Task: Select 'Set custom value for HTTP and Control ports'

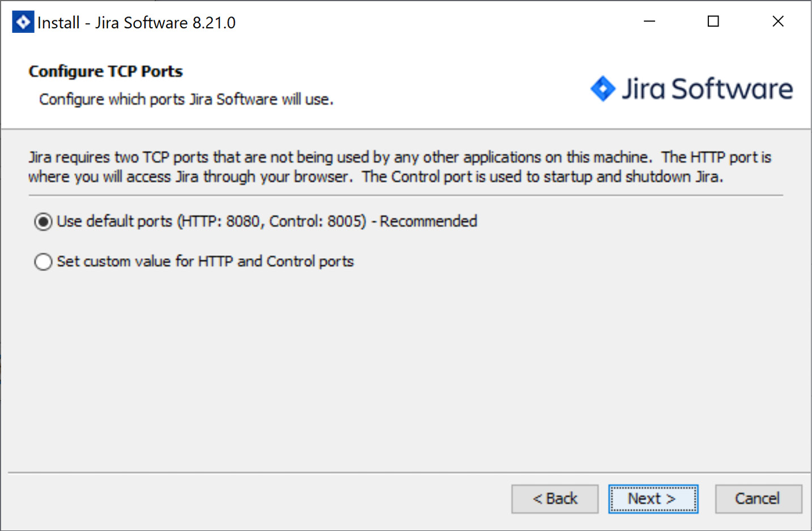Action: [43, 262]
